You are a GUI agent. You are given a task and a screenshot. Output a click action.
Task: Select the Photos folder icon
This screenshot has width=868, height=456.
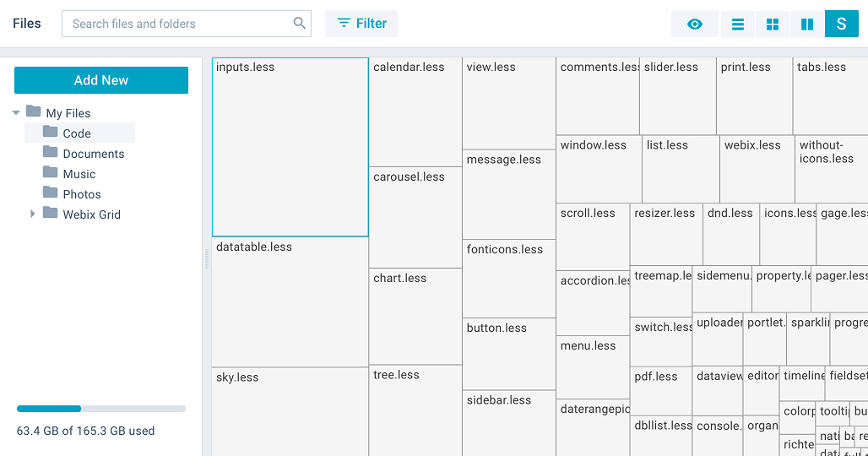point(51,193)
